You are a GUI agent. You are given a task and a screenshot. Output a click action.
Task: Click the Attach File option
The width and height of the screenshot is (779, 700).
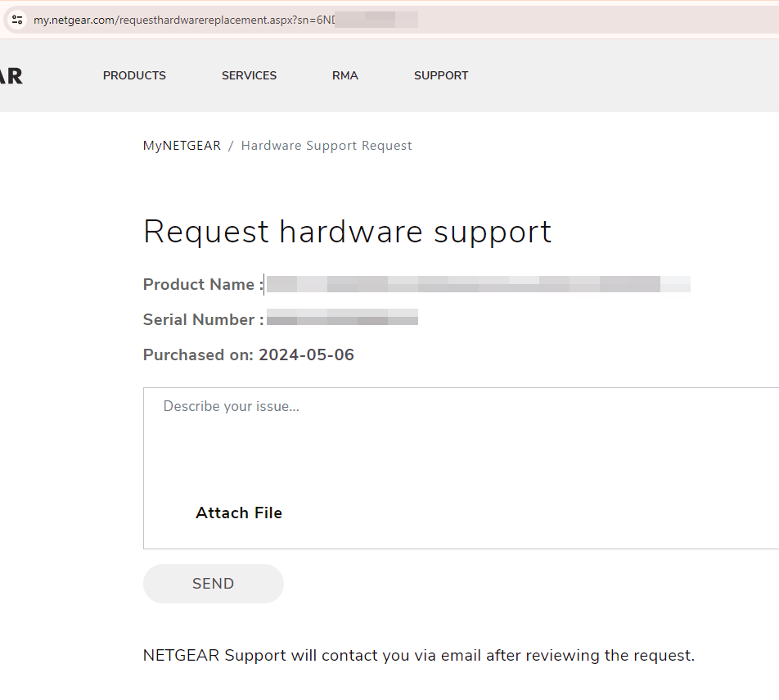pos(239,513)
